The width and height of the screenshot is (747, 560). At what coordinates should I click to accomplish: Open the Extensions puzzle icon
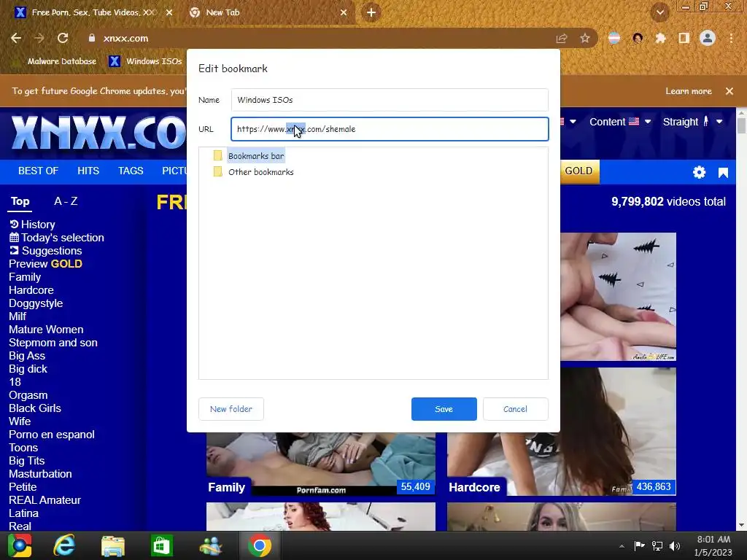pyautogui.click(x=660, y=38)
